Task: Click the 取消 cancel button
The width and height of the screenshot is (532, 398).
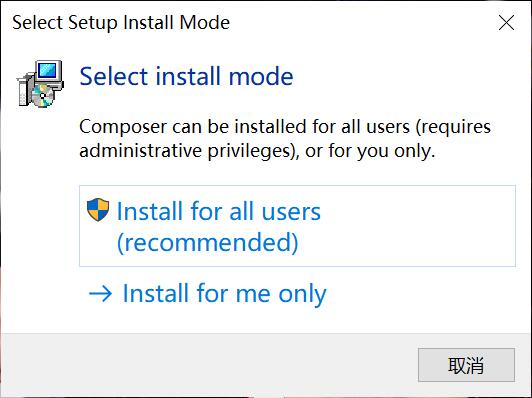Action: pos(466,365)
